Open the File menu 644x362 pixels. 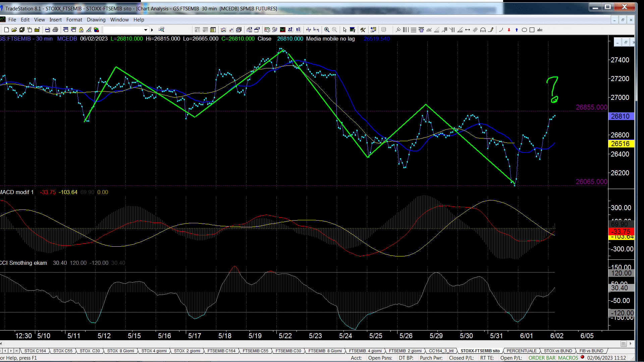coord(12,20)
